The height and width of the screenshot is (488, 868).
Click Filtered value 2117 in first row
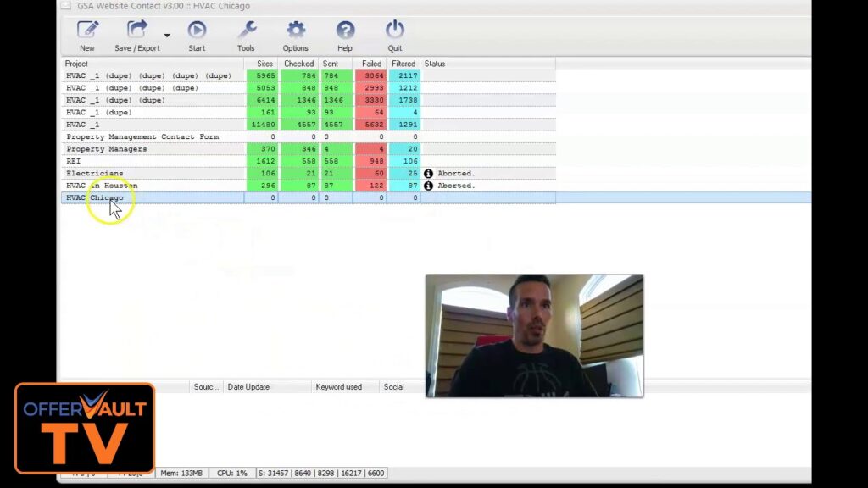[408, 75]
